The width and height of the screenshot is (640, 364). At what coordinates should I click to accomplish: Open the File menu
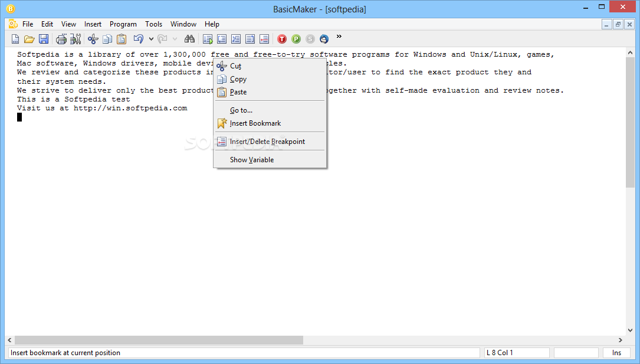click(28, 24)
